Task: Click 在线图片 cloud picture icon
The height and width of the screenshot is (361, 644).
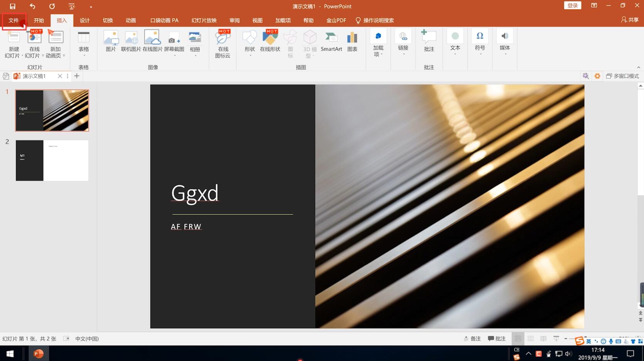Action: (152, 42)
